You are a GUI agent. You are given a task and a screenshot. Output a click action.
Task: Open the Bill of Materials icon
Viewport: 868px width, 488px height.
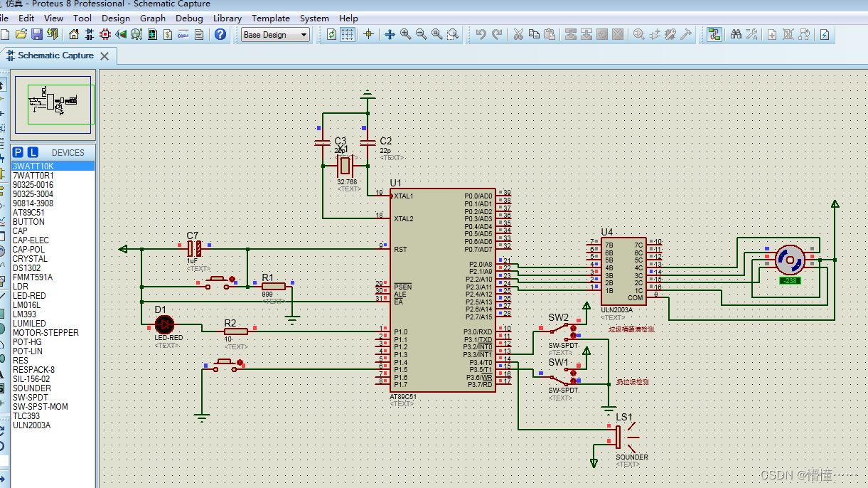point(168,34)
